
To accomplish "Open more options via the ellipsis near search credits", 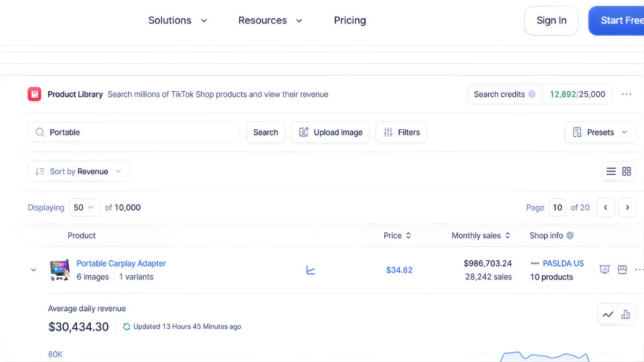I will 626,94.
